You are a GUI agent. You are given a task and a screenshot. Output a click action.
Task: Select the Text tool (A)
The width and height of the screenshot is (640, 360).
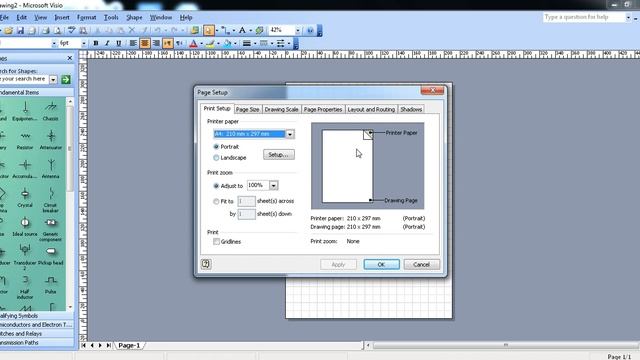click(242, 31)
